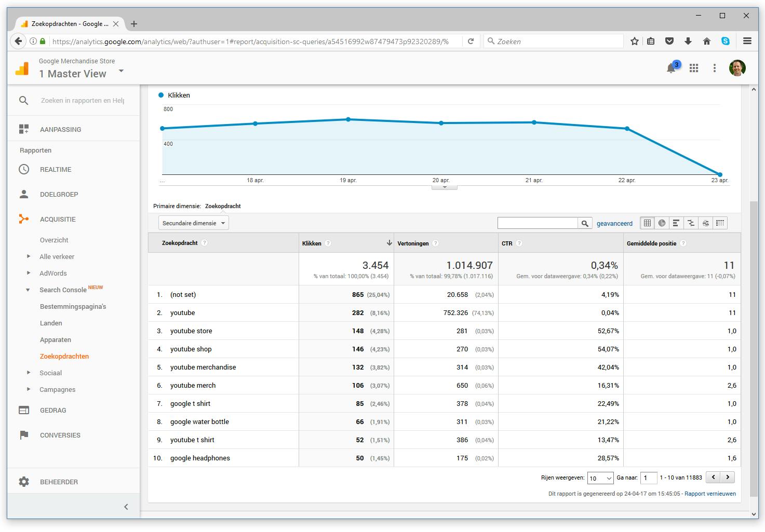Select the Zoekopdracht primary dimension
The image size is (765, 532).
click(x=223, y=206)
